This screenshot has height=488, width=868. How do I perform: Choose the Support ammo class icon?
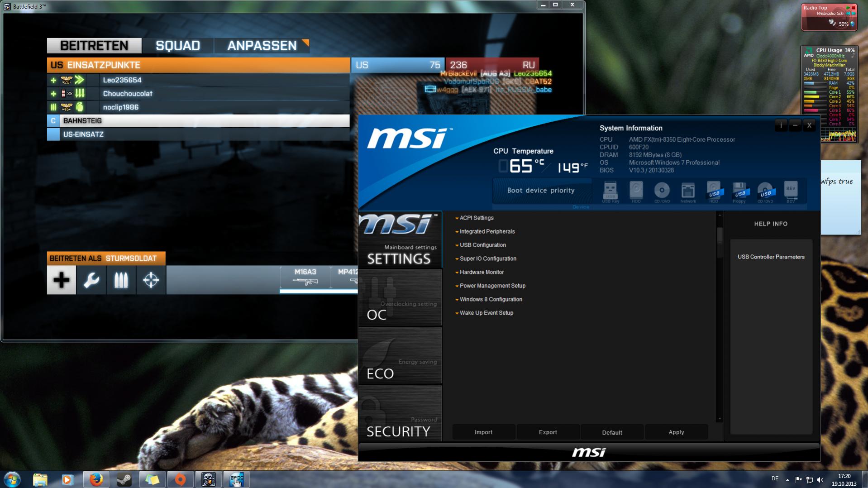121,280
